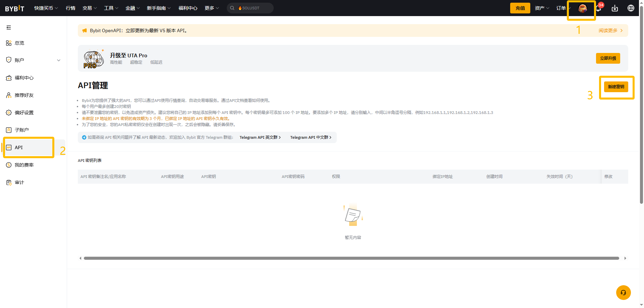Click the 充值 deposit button
The height and width of the screenshot is (308, 644).
(520, 8)
